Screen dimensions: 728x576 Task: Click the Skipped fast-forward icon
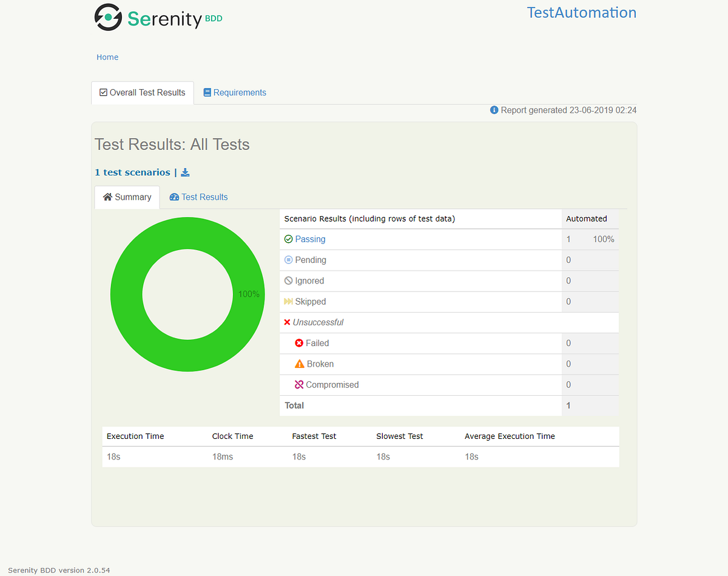click(x=289, y=301)
